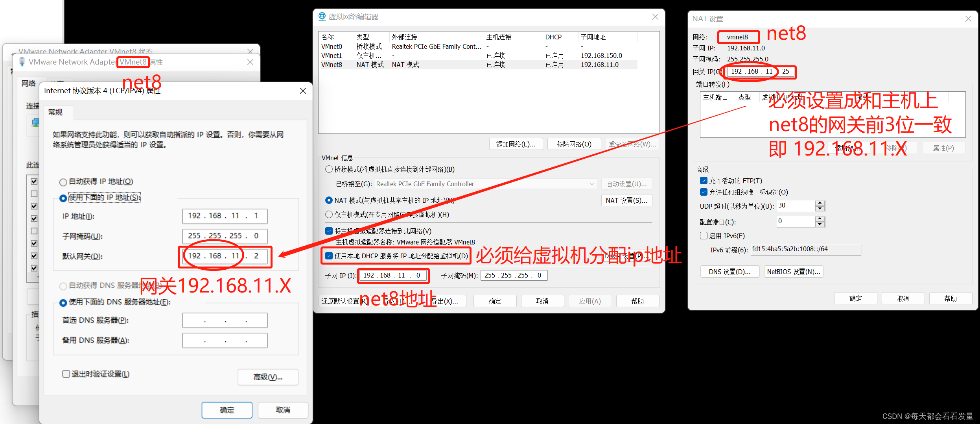Click 添加网络(E)... button
The image size is (980, 424).
coord(516,144)
